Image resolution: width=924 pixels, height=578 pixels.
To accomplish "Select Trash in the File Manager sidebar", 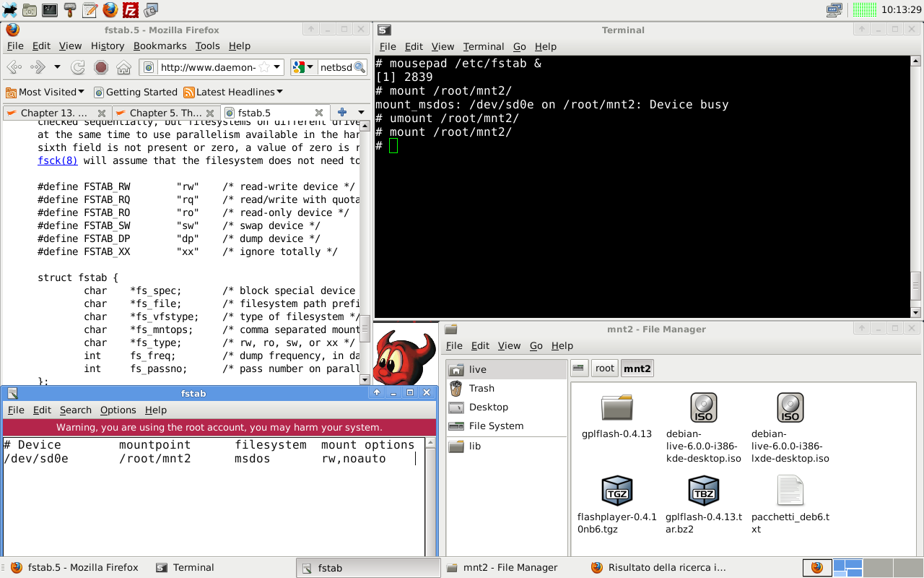I will pyautogui.click(x=481, y=388).
